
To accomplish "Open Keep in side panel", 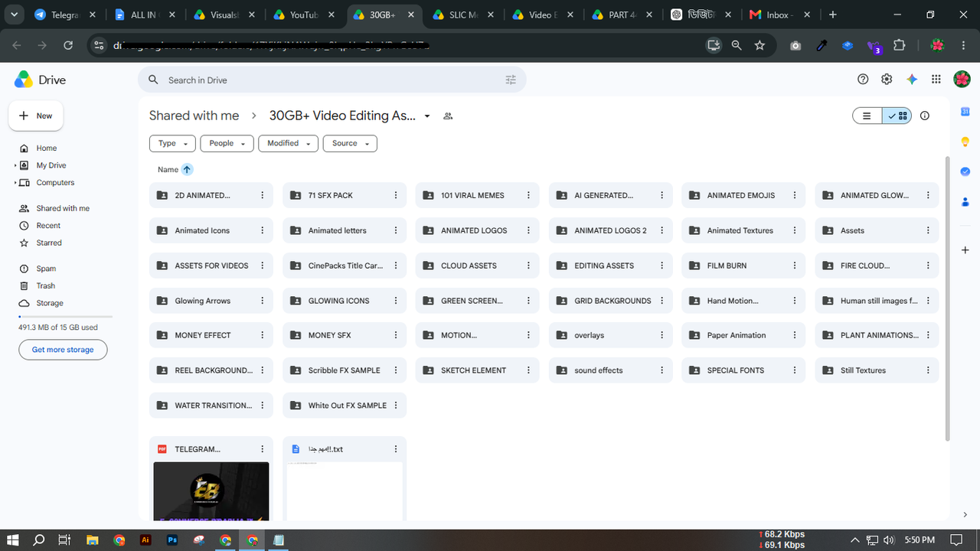I will click(x=965, y=142).
